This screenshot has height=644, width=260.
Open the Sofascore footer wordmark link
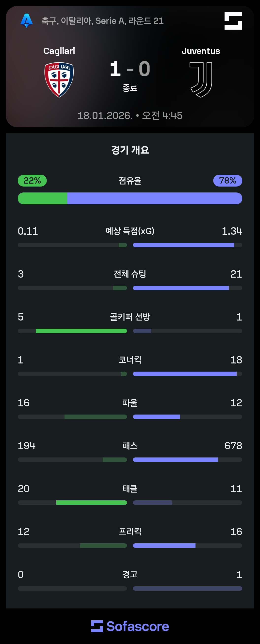[138, 626]
